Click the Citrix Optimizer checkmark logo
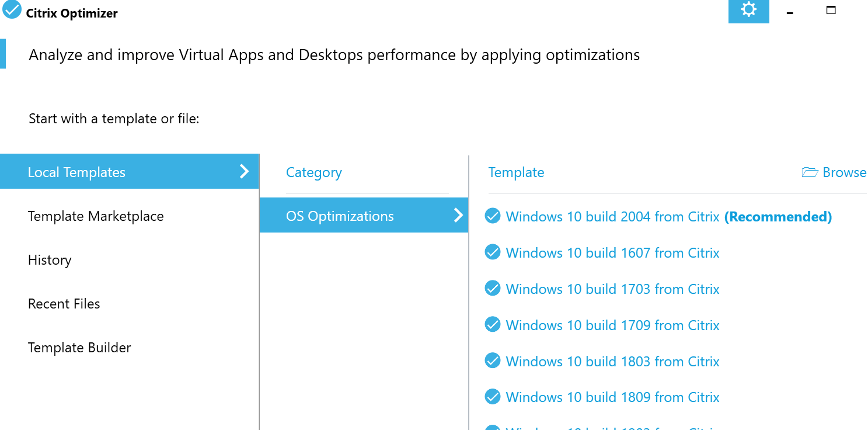The height and width of the screenshot is (430, 868). [x=12, y=9]
